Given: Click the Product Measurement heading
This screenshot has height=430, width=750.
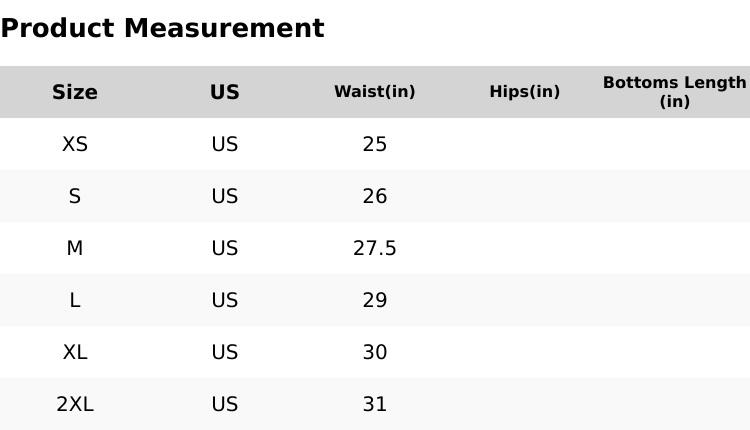Looking at the screenshot, I should pos(162,28).
